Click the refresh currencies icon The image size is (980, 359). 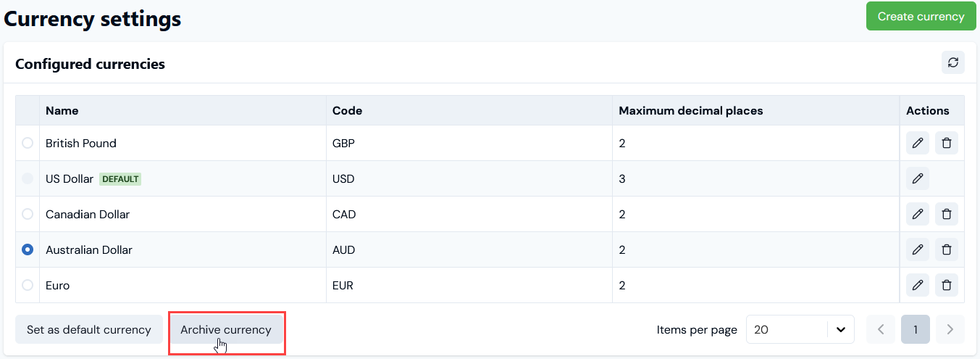[x=952, y=62]
